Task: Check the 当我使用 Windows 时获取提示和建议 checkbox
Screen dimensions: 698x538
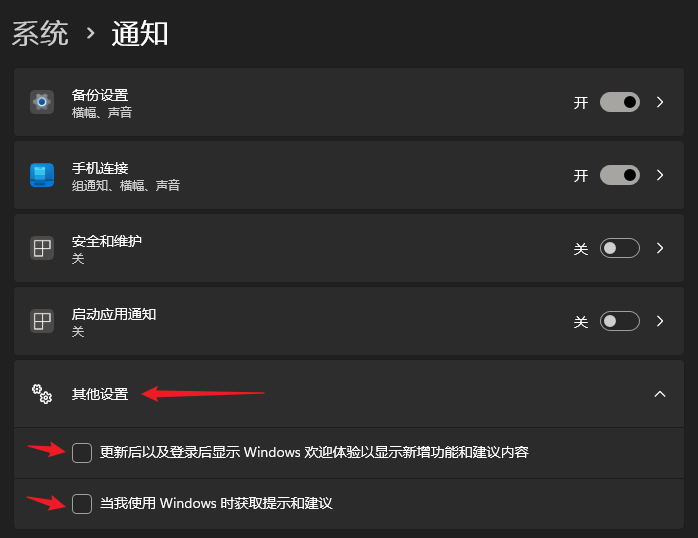Action: coord(82,504)
